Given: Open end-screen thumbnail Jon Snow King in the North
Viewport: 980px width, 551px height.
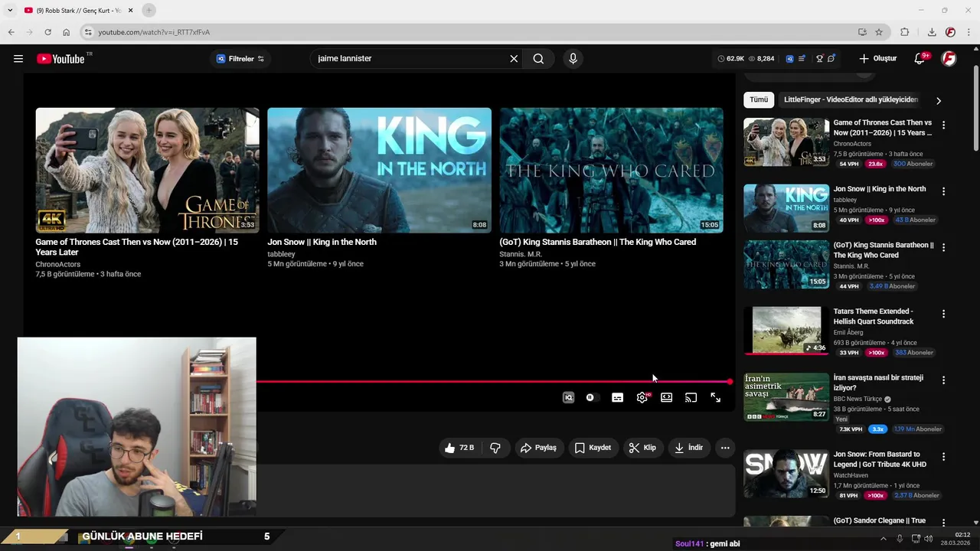Looking at the screenshot, I should click(x=379, y=170).
